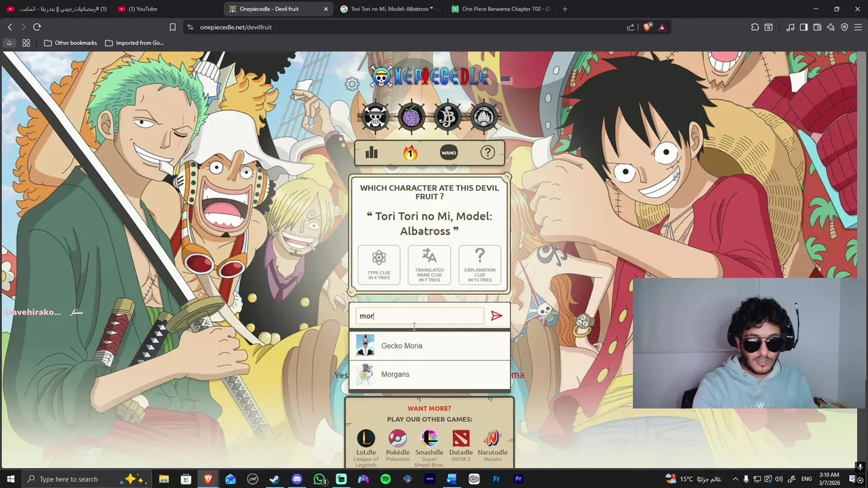Viewport: 868px width, 488px height.
Task: Open the Brave VPN shield icon
Action: coord(844,27)
